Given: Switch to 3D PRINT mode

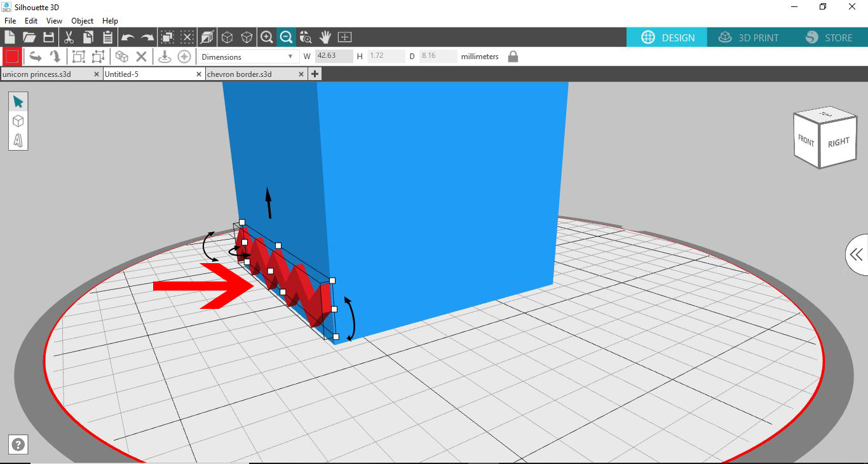Looking at the screenshot, I should pos(749,38).
